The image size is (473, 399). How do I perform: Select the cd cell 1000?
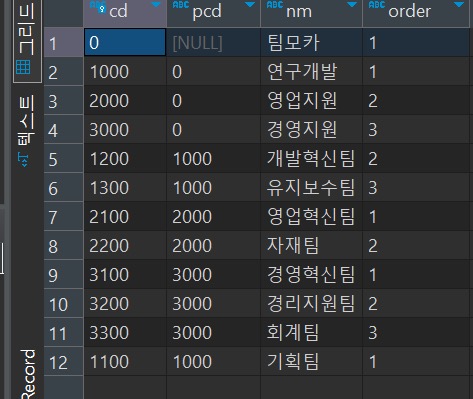pyautogui.click(x=125, y=71)
